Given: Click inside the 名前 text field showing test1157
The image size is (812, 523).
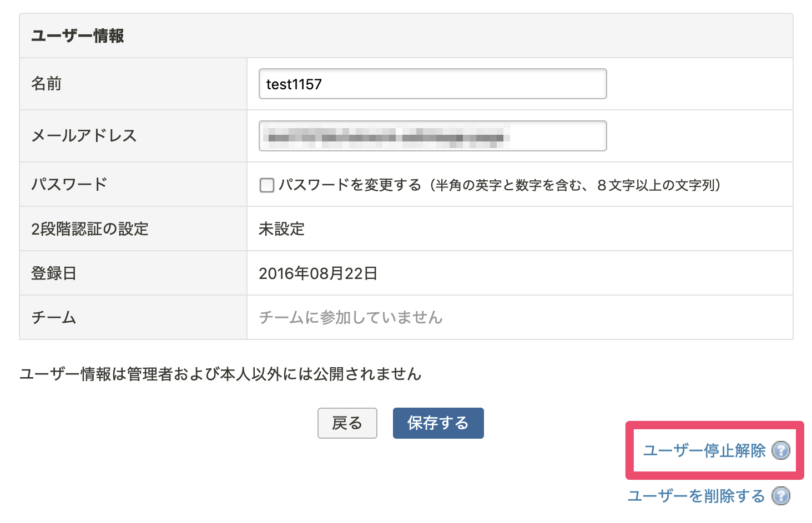Looking at the screenshot, I should click(x=432, y=84).
